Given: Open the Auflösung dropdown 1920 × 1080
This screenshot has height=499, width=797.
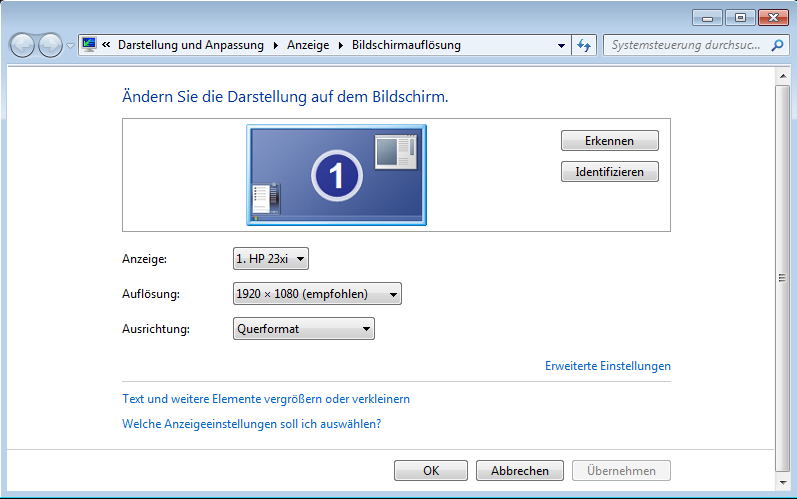Looking at the screenshot, I should point(317,294).
